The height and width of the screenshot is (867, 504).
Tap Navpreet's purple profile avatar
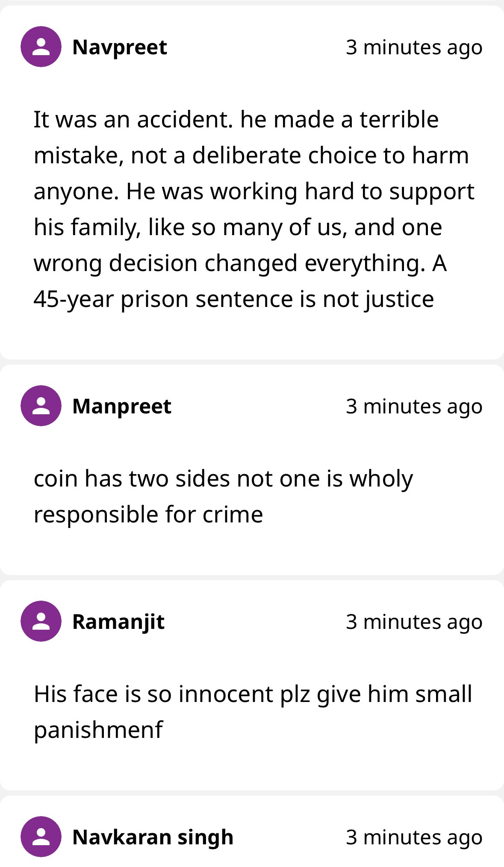coord(41,47)
